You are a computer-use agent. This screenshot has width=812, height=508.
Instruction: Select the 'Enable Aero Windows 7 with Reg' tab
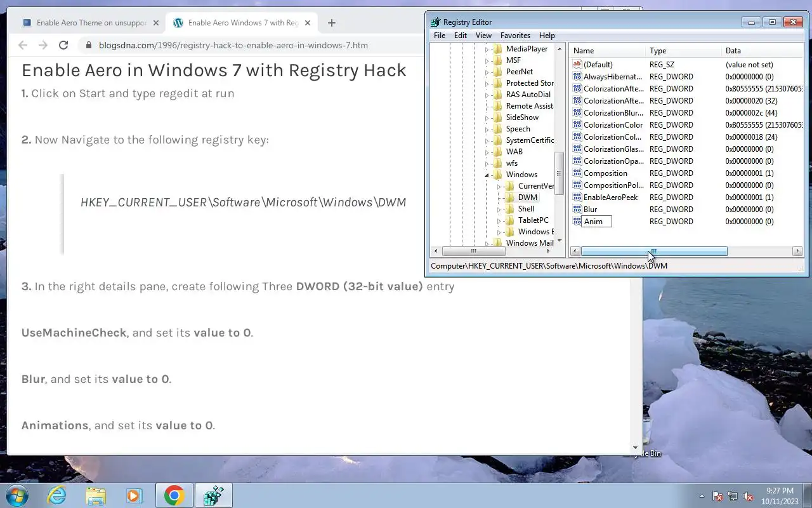(242, 23)
